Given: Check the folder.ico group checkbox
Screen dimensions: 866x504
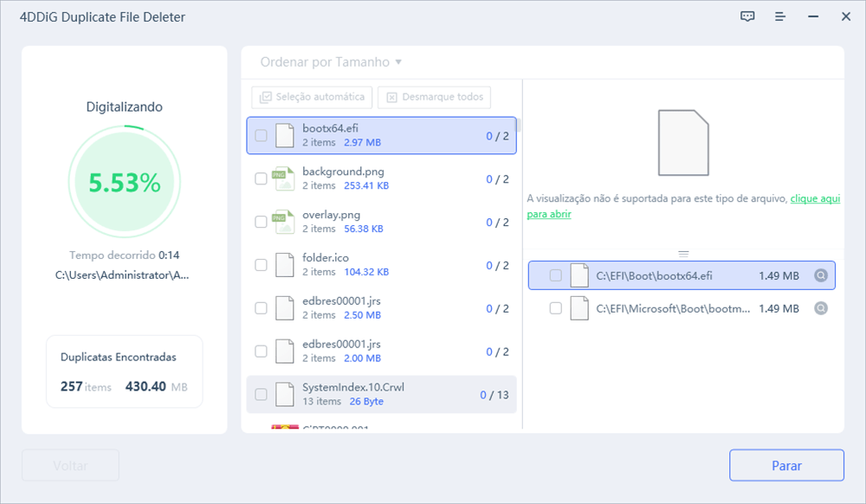Looking at the screenshot, I should (261, 265).
